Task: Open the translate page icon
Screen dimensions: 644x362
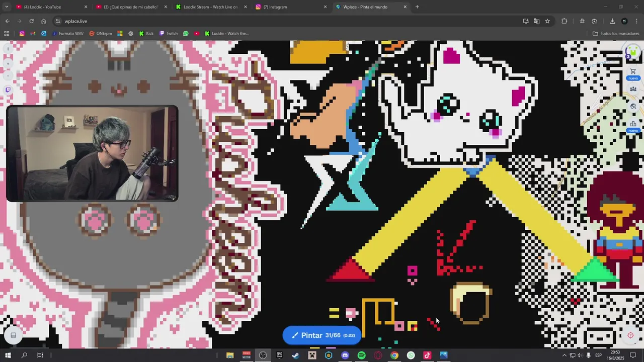Action: point(536,21)
